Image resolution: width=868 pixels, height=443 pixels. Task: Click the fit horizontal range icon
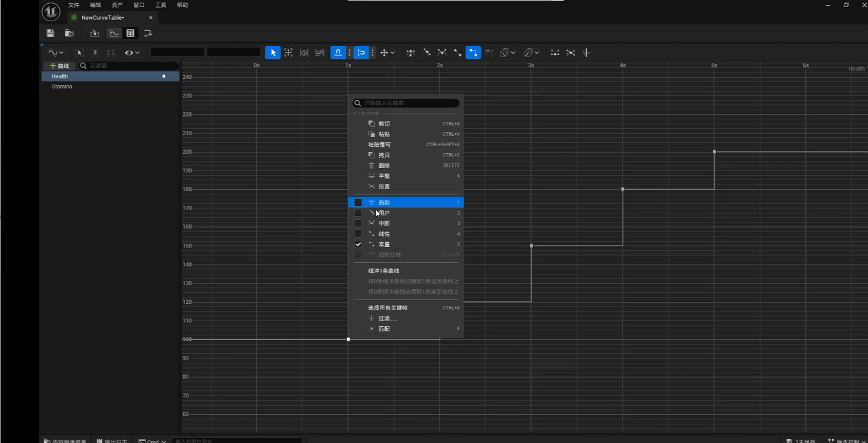304,53
